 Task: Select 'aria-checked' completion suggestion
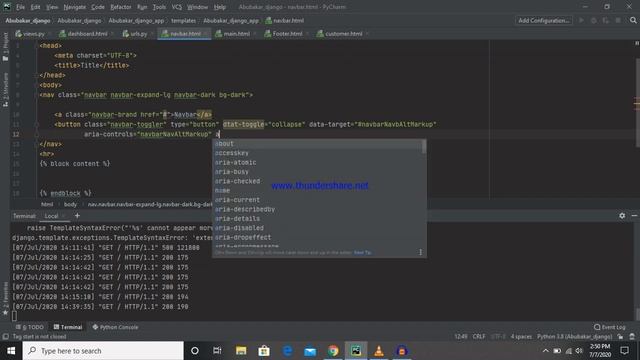coord(317,181)
